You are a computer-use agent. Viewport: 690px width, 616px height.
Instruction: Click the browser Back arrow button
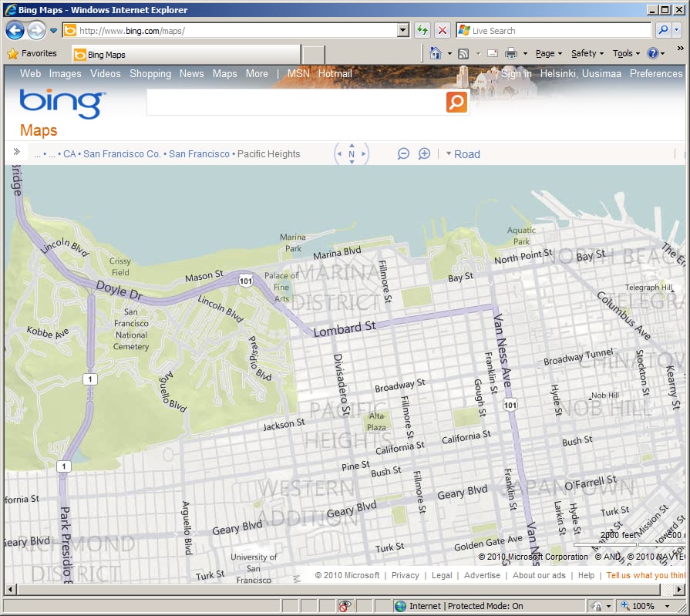click(x=15, y=30)
